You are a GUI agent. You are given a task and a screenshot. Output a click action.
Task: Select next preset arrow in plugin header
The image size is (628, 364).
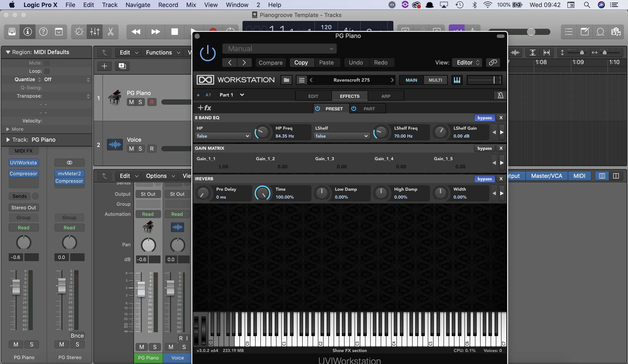tap(244, 63)
